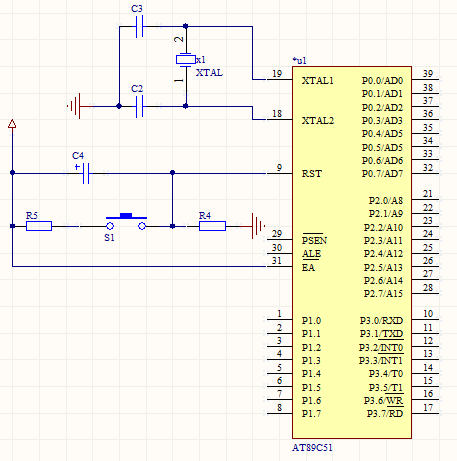Click pin label P2.3/A11
This screenshot has height=461, width=457.
(x=383, y=240)
